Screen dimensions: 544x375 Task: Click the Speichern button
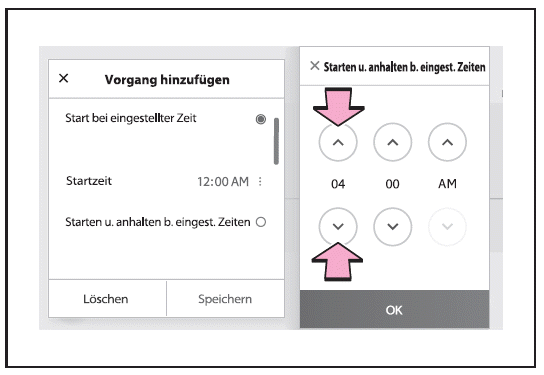click(x=226, y=299)
